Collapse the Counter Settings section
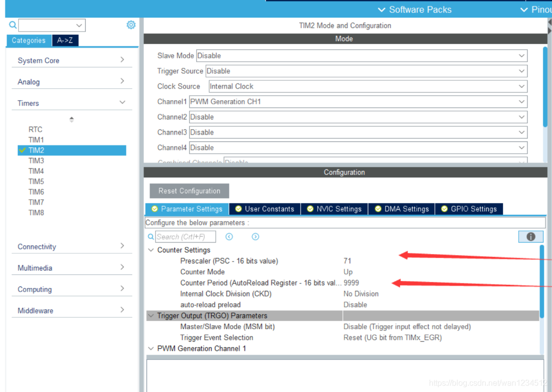The height and width of the screenshot is (392, 552). [x=151, y=250]
